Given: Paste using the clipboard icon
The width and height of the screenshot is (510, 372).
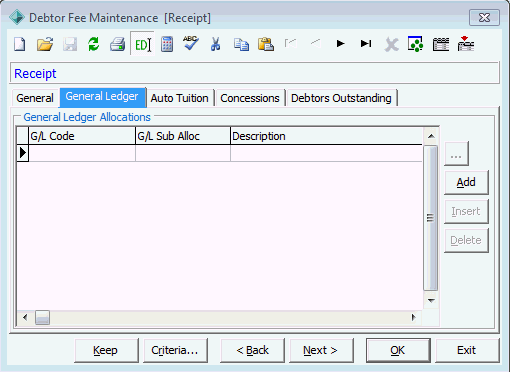Looking at the screenshot, I should (x=266, y=44).
